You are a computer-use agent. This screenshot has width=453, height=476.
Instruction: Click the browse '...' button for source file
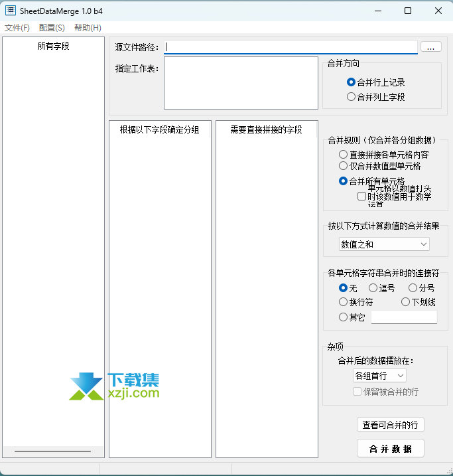pos(431,47)
